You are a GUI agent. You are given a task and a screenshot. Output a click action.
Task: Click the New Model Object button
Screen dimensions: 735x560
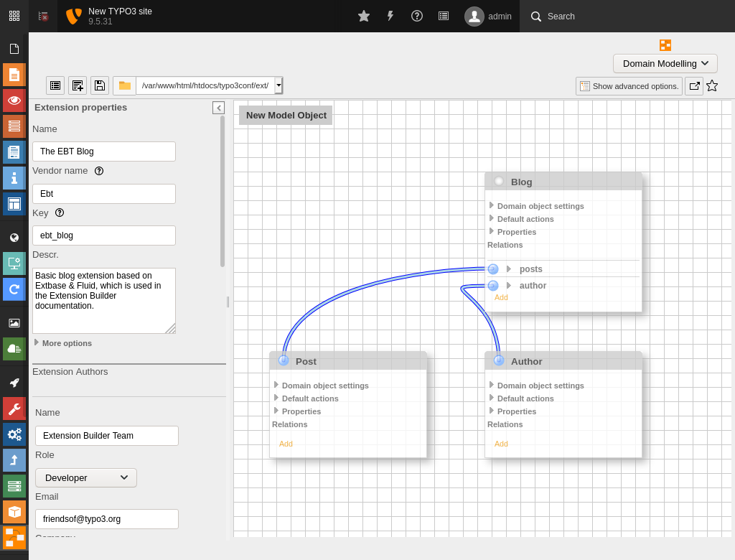pos(286,116)
